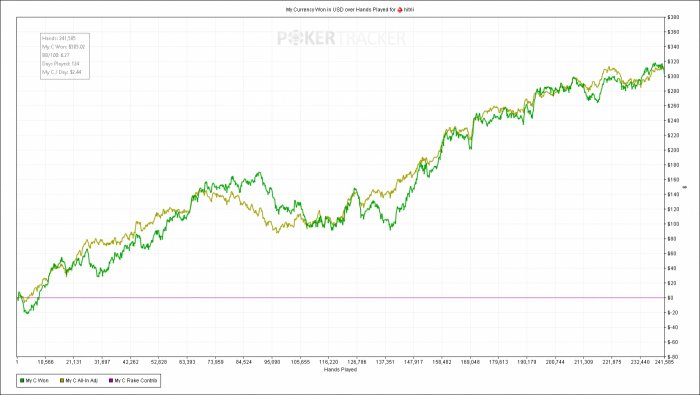
Task: Click the '116,220' x-axis tick label
Action: pos(329,362)
